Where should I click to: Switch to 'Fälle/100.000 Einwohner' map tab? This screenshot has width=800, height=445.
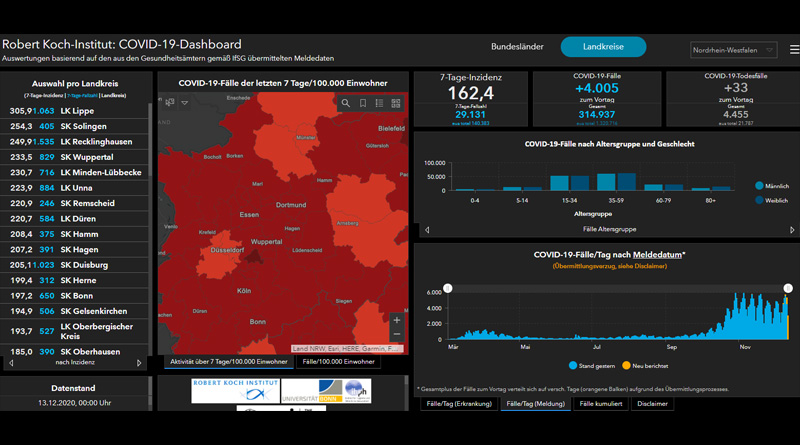(x=338, y=362)
